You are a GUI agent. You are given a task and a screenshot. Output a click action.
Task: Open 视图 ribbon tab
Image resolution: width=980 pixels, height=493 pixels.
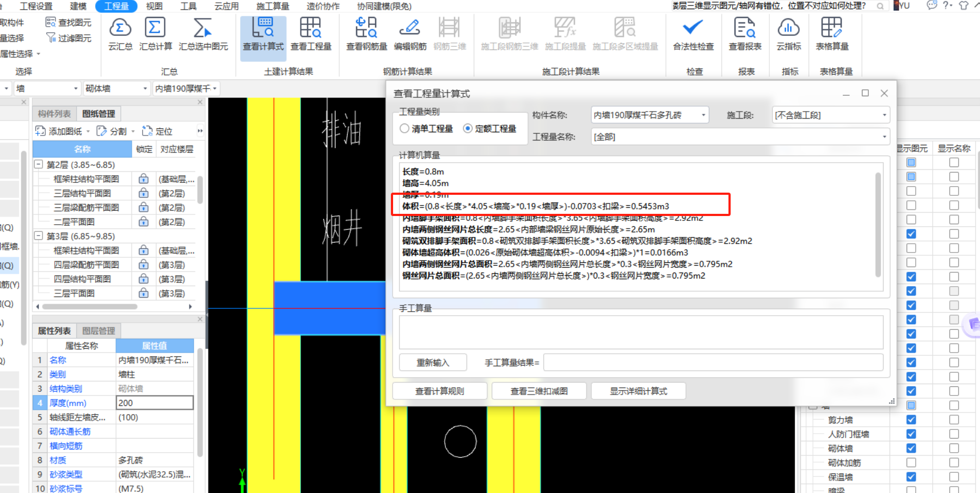[x=154, y=6]
